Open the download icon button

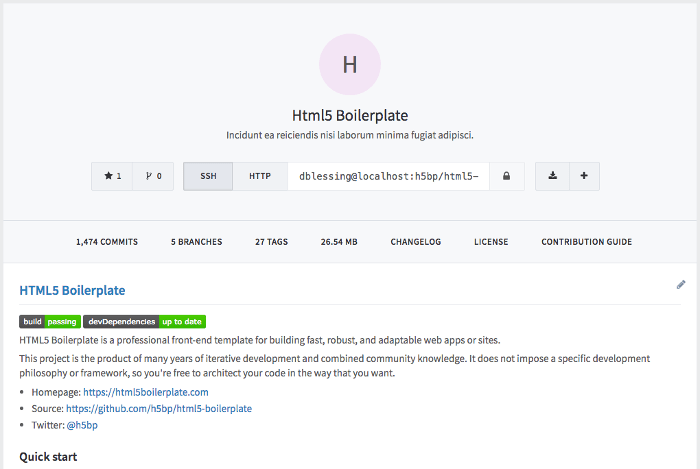[x=552, y=176]
